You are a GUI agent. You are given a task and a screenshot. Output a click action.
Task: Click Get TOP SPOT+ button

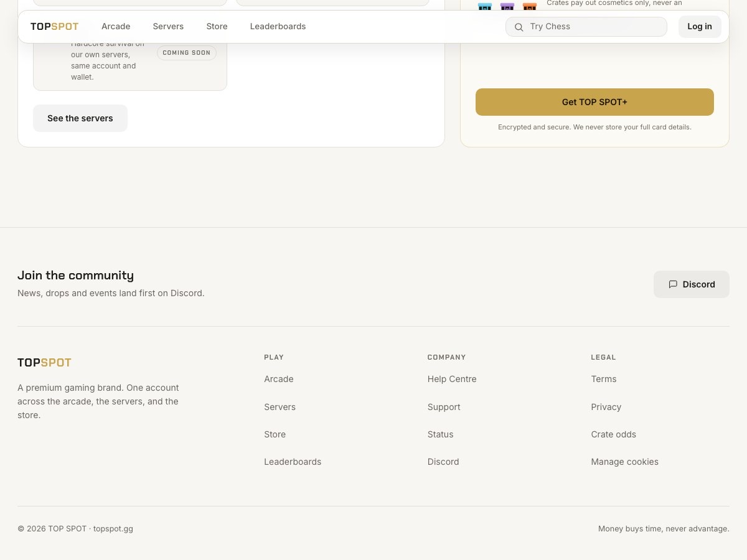pyautogui.click(x=594, y=102)
